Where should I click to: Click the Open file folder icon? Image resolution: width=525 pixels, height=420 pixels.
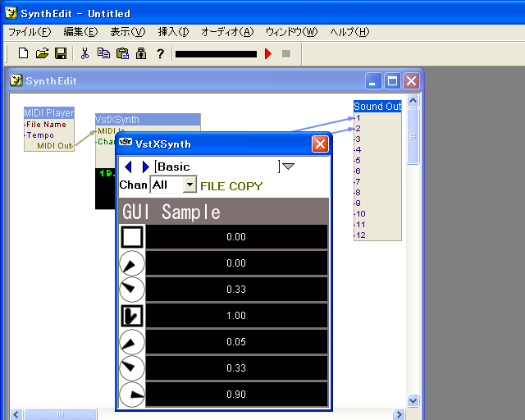point(42,53)
